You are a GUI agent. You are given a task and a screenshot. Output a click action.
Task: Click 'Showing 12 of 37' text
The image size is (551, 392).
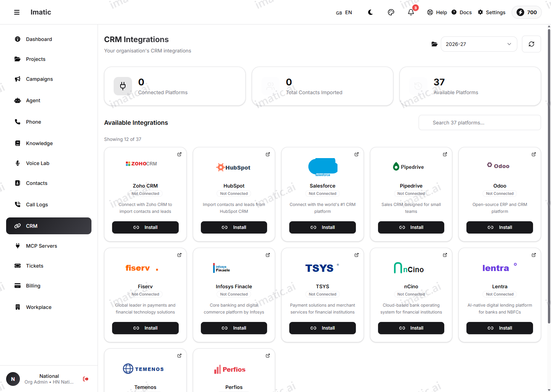(x=122, y=139)
